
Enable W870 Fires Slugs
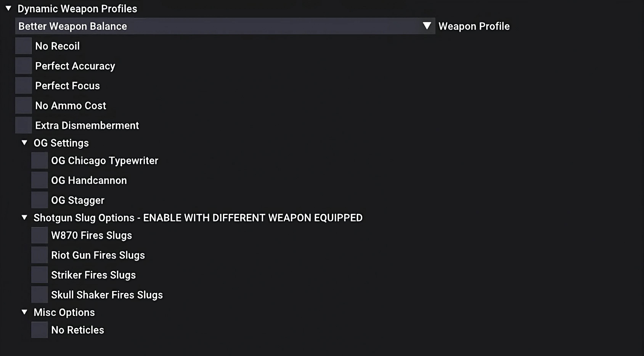[39, 235]
